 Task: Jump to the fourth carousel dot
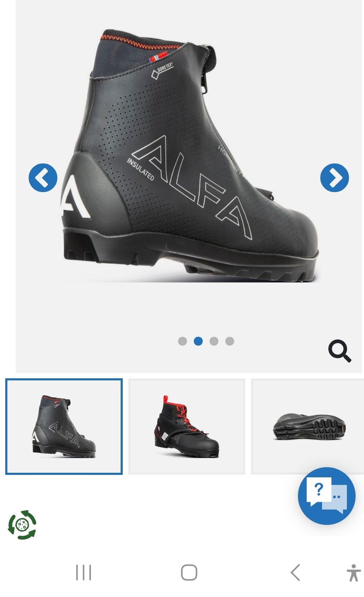pos(229,341)
